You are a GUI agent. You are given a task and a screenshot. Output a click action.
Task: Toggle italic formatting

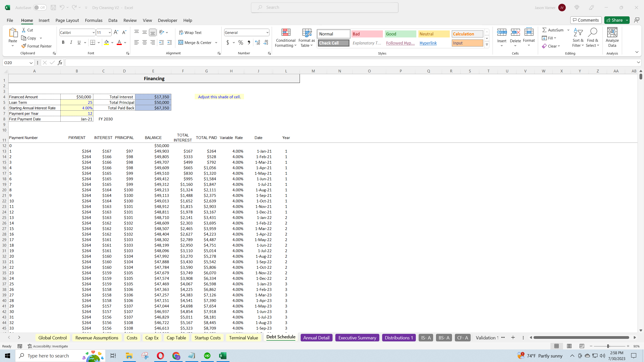[x=71, y=42]
